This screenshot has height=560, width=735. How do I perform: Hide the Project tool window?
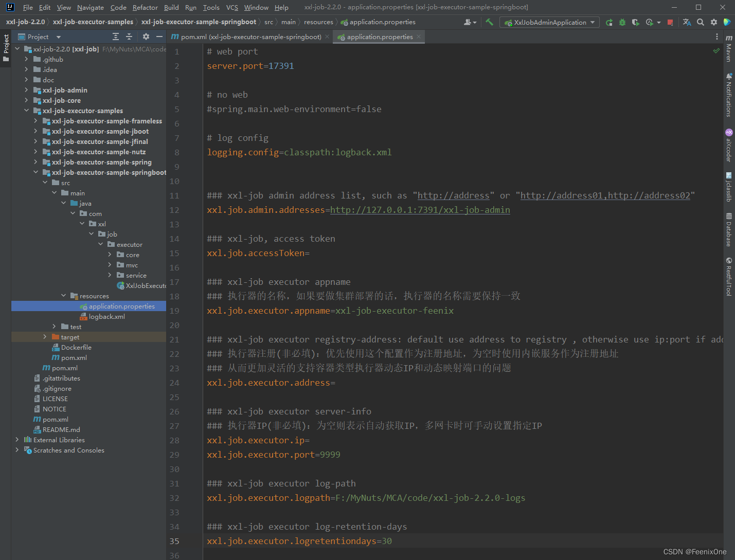tap(159, 37)
